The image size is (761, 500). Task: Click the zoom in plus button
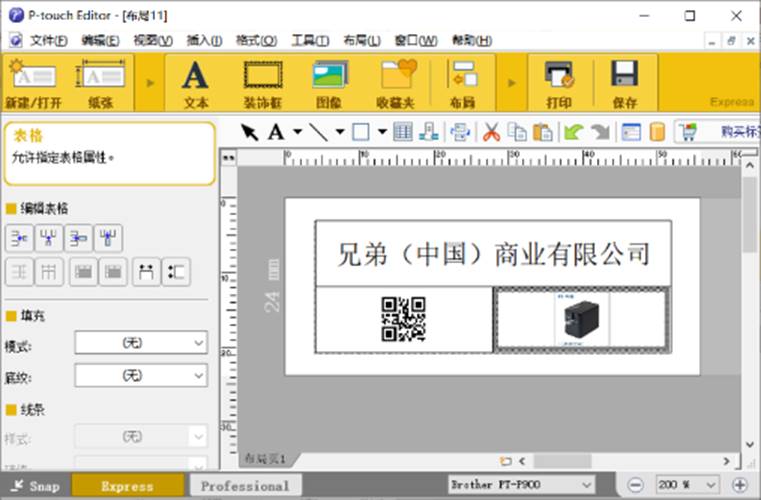click(x=740, y=484)
